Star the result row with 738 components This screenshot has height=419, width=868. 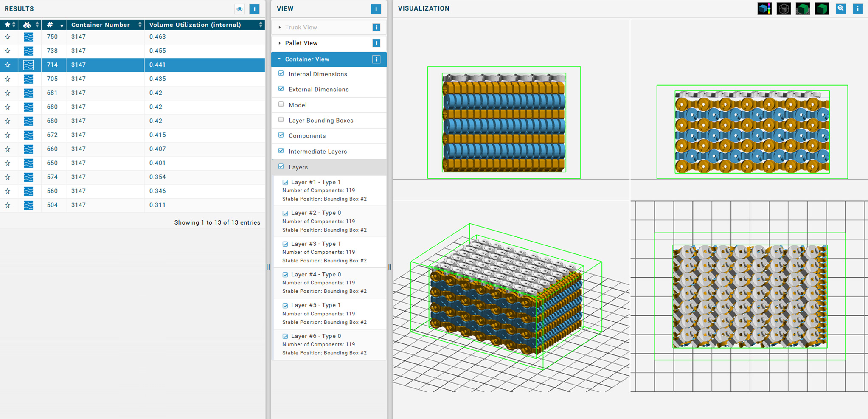tap(8, 51)
